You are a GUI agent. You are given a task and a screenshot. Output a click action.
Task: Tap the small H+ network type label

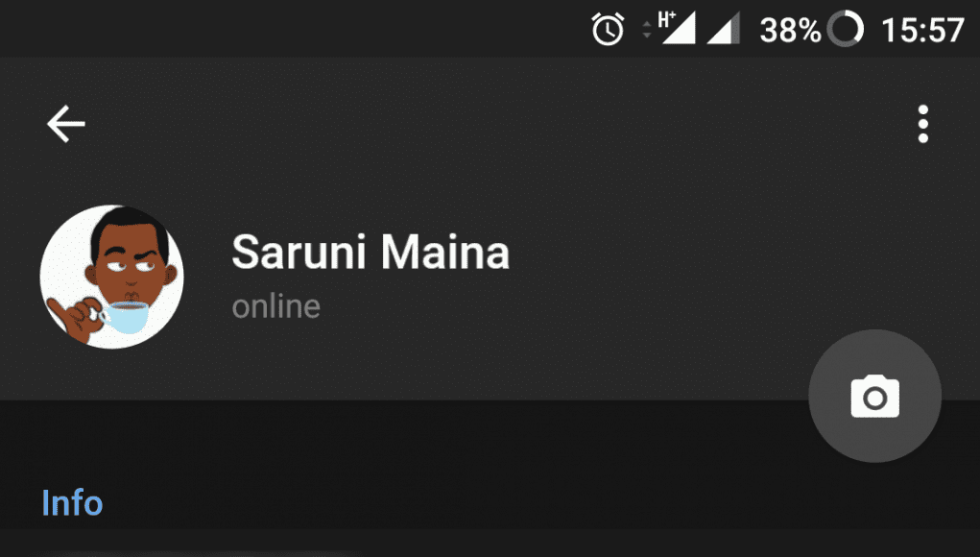[666, 19]
